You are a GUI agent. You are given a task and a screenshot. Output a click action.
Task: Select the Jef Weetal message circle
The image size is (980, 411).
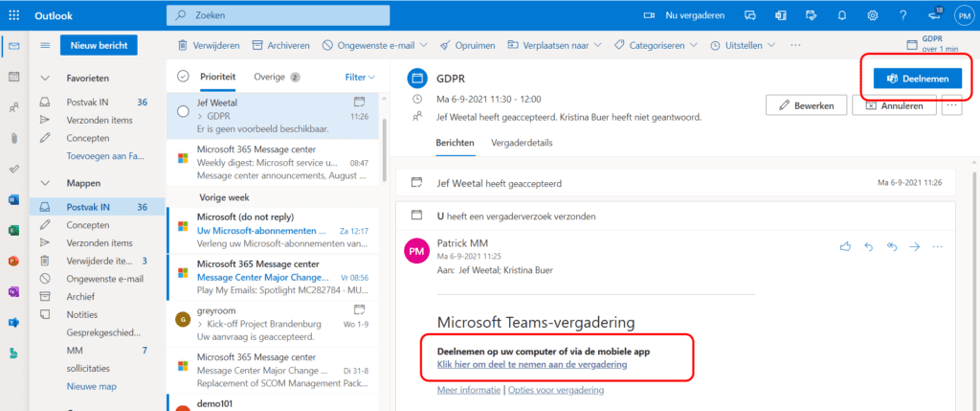tap(183, 111)
